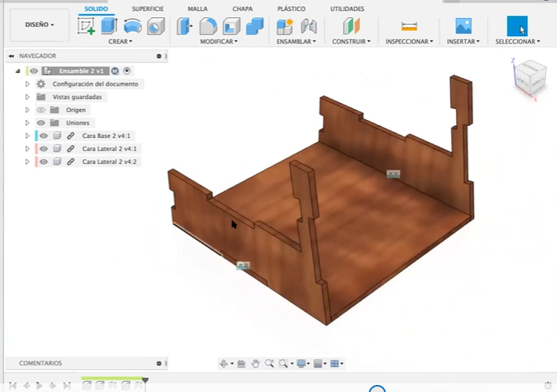Switch to the CHAPA tab
The width and height of the screenshot is (557, 392).
[x=242, y=9]
